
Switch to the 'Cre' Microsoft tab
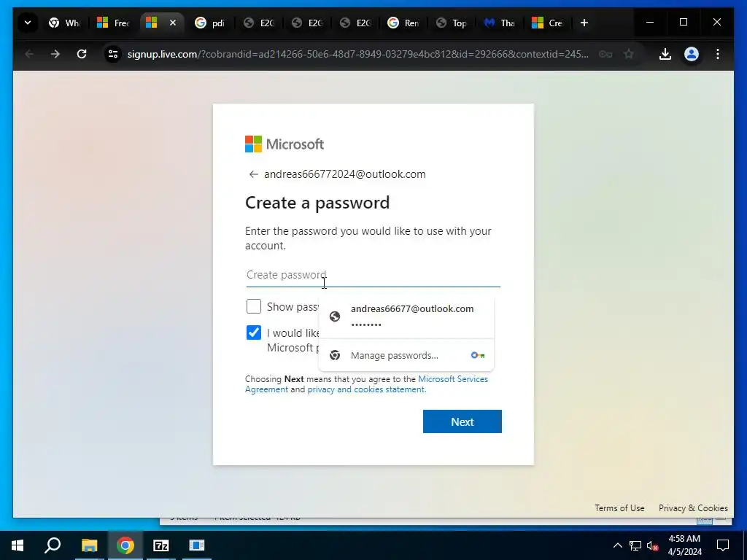click(x=548, y=23)
